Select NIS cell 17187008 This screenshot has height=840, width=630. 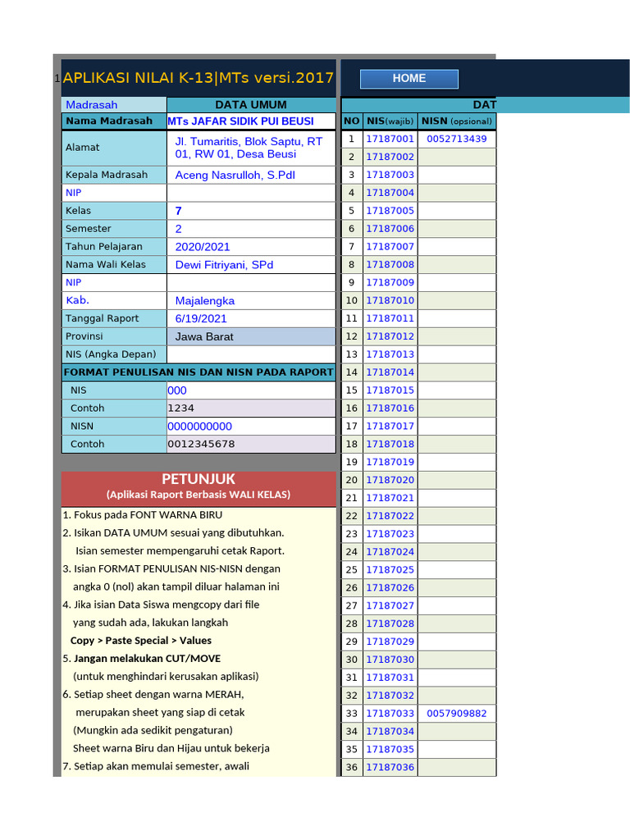(x=390, y=265)
